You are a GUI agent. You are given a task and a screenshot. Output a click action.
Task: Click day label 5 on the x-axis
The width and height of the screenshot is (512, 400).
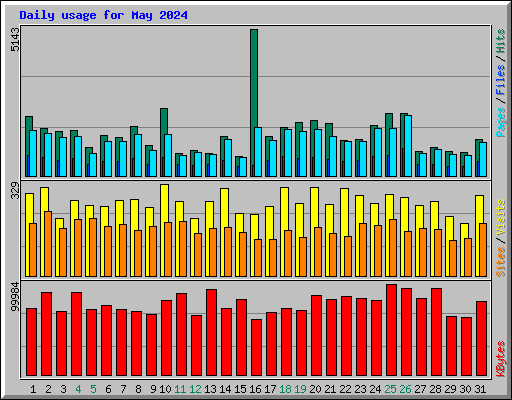point(93,389)
